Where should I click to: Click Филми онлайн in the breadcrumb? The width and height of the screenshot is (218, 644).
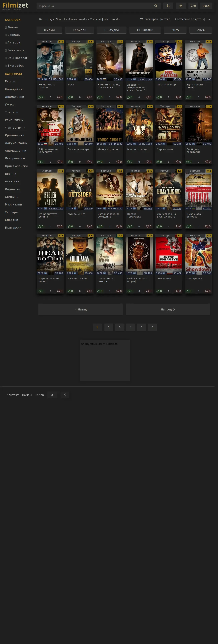pyautogui.click(x=78, y=19)
